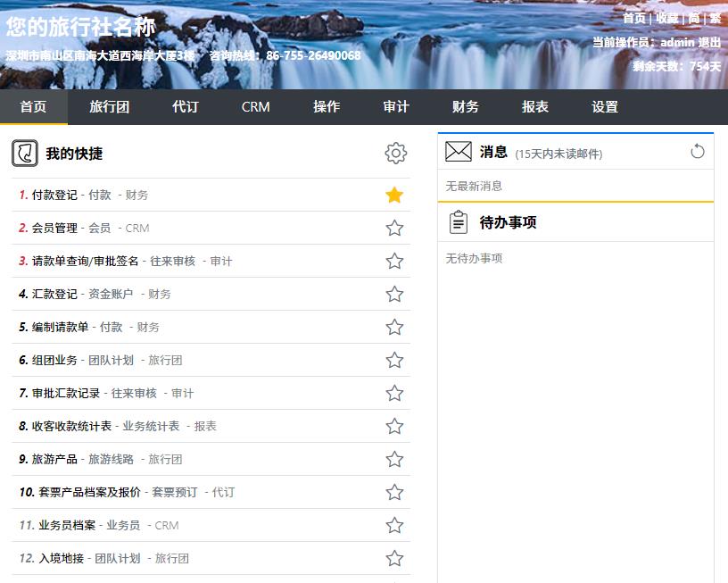This screenshot has width=728, height=583.
Task: Switch to simplified Chinese 简 link
Action: [694, 18]
